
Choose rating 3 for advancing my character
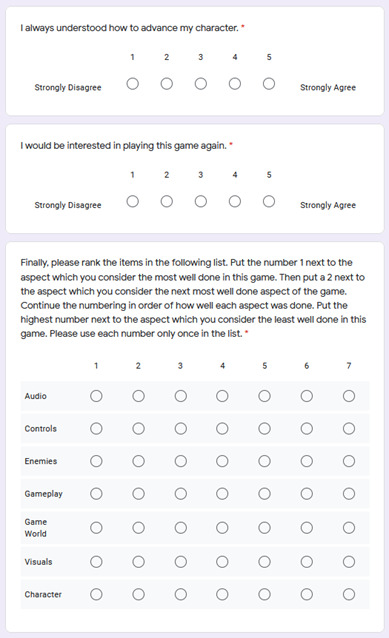pyautogui.click(x=201, y=84)
